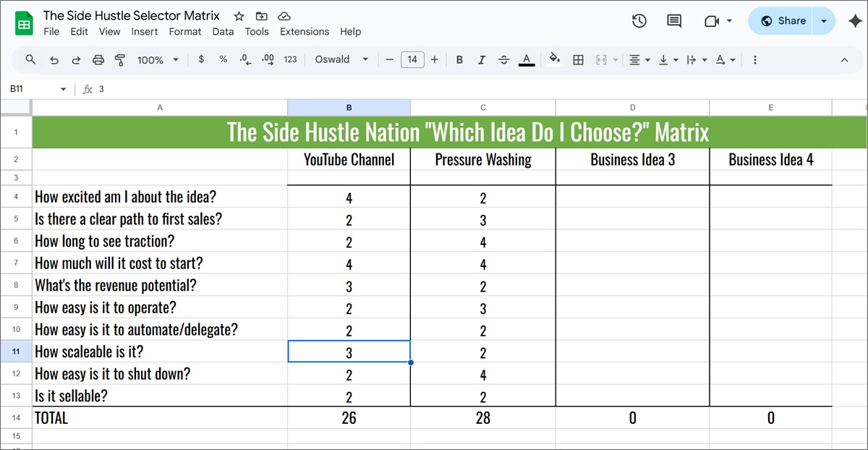Open the vertical align dropdown
The image size is (868, 450).
click(x=668, y=60)
